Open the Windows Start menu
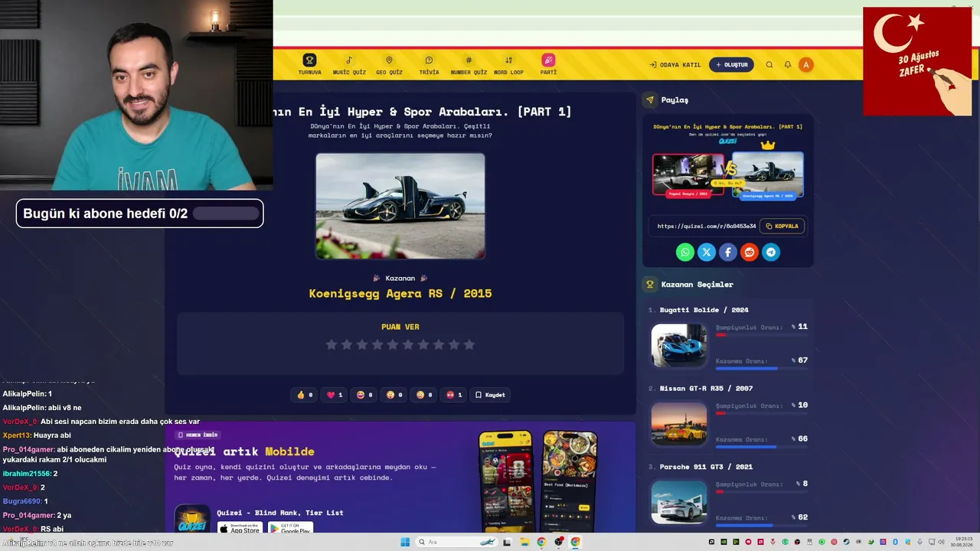This screenshot has width=980, height=551. (x=405, y=542)
